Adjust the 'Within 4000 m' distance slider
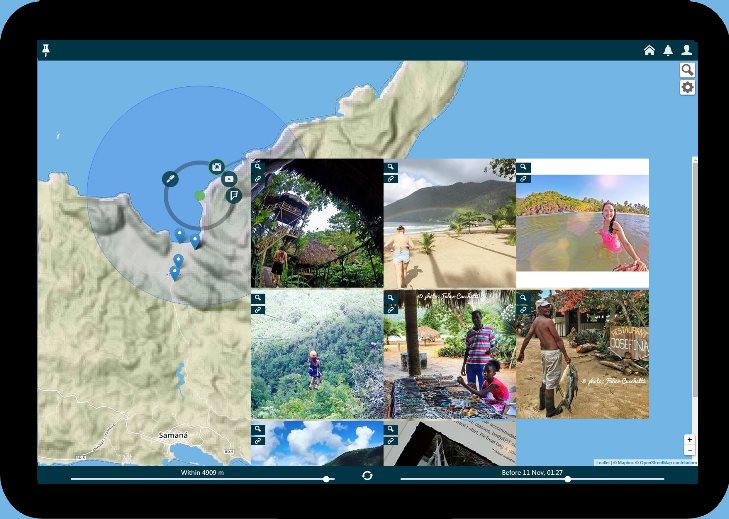This screenshot has height=519, width=729. pyautogui.click(x=327, y=480)
